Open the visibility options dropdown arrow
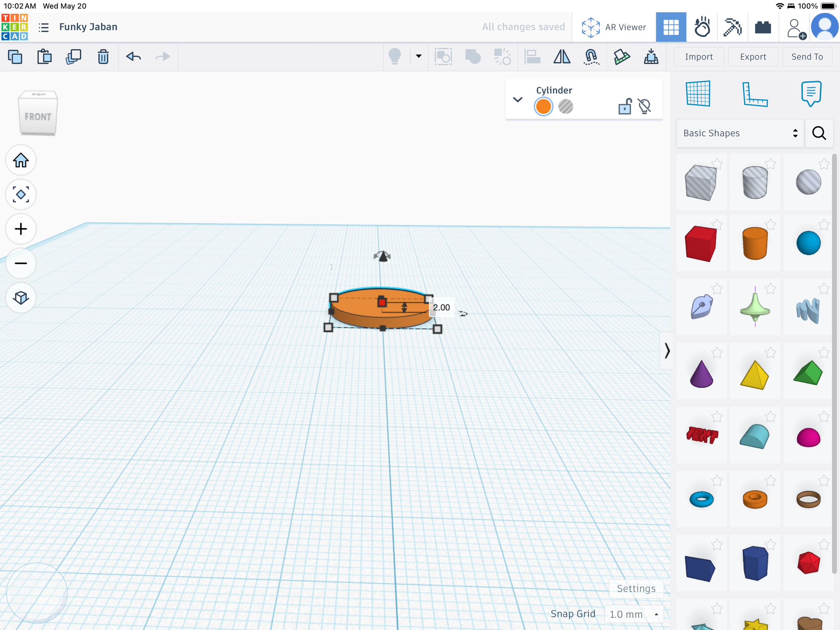 point(419,56)
